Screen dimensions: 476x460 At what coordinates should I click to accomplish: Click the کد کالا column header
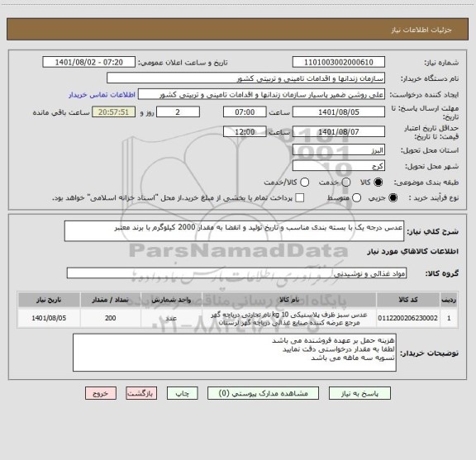(x=408, y=300)
